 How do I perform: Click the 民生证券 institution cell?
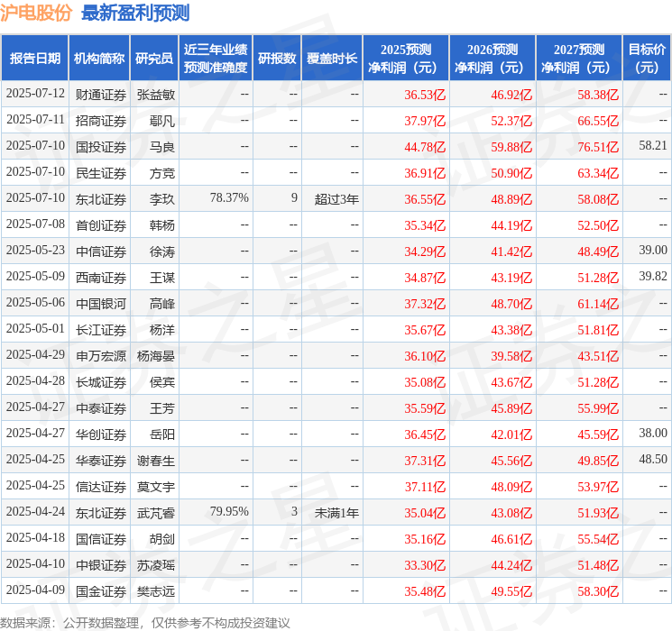click(101, 173)
